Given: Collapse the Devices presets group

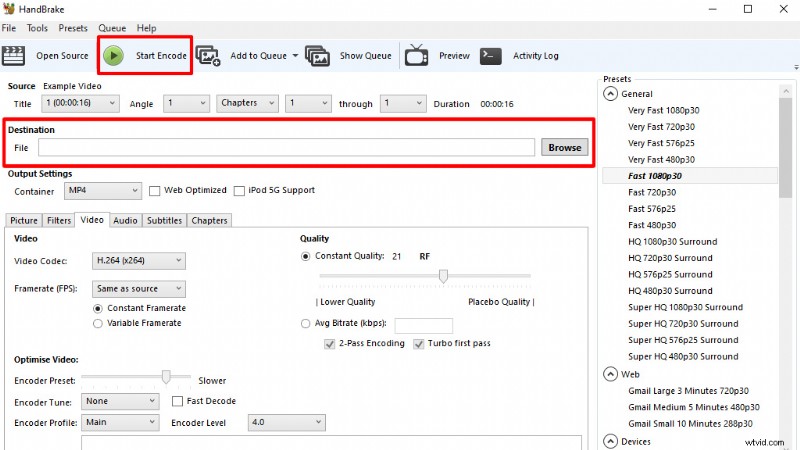Looking at the screenshot, I should coord(610,441).
